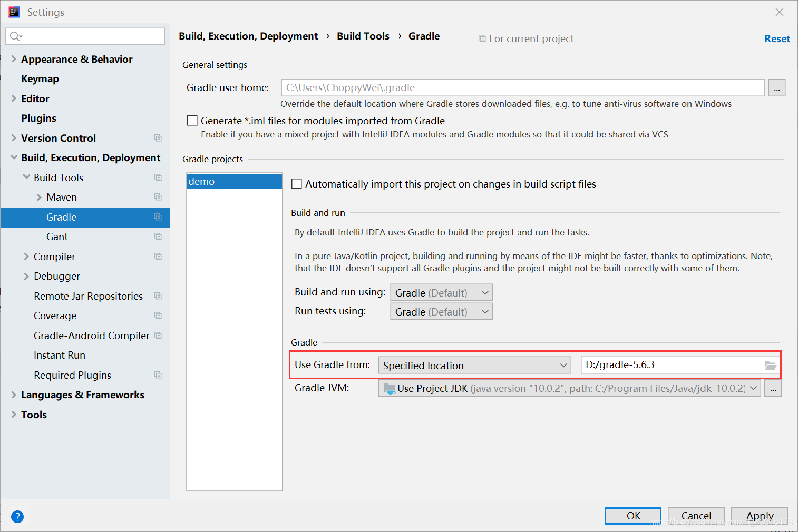
Task: Toggle automatically import this project checkbox
Action: (297, 184)
